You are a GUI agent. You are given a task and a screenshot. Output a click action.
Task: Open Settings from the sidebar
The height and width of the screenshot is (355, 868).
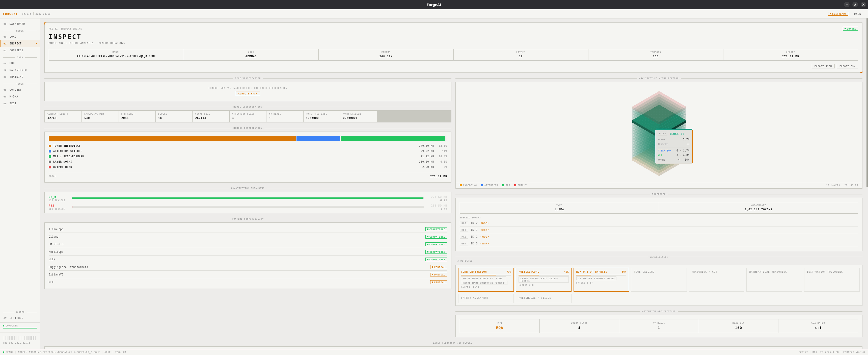pos(20,318)
